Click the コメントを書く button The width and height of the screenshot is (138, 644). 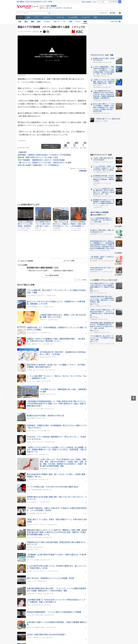(69, 261)
